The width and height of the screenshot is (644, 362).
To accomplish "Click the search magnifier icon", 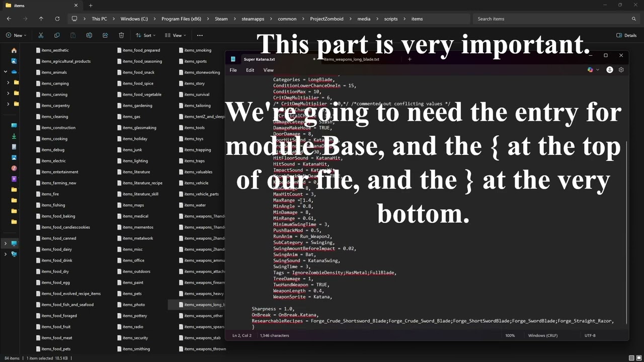I will click(634, 19).
